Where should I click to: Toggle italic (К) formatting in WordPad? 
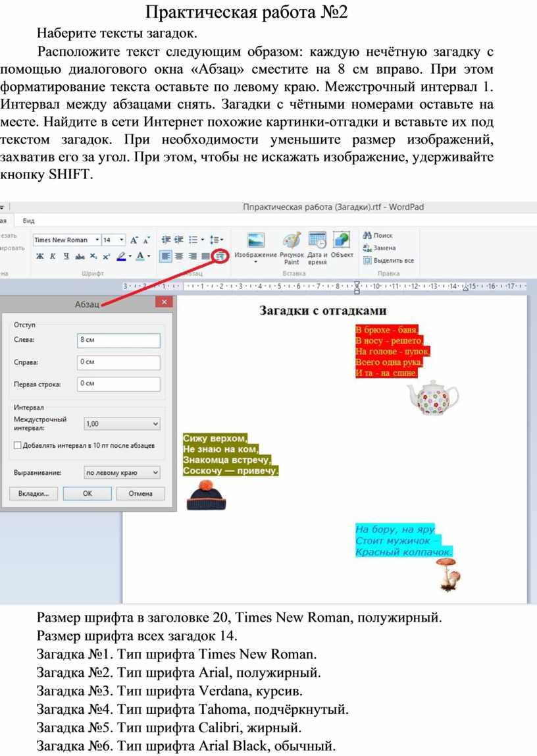[x=53, y=256]
